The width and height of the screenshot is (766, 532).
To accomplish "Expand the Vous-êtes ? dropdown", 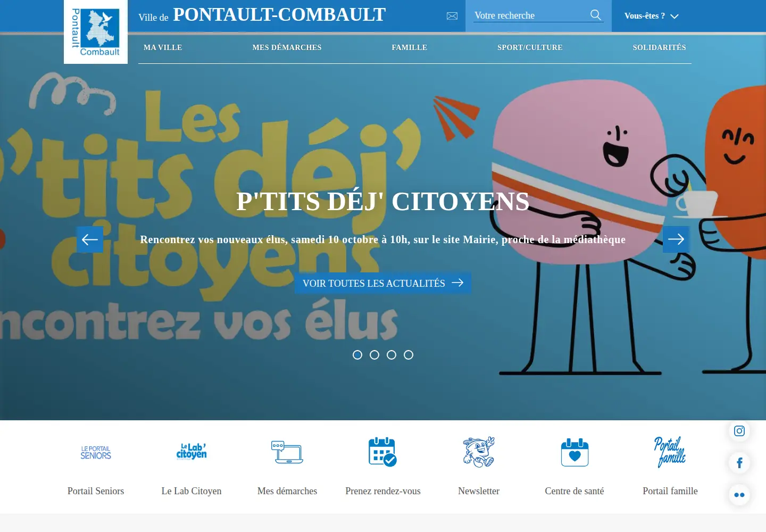I will click(x=652, y=16).
